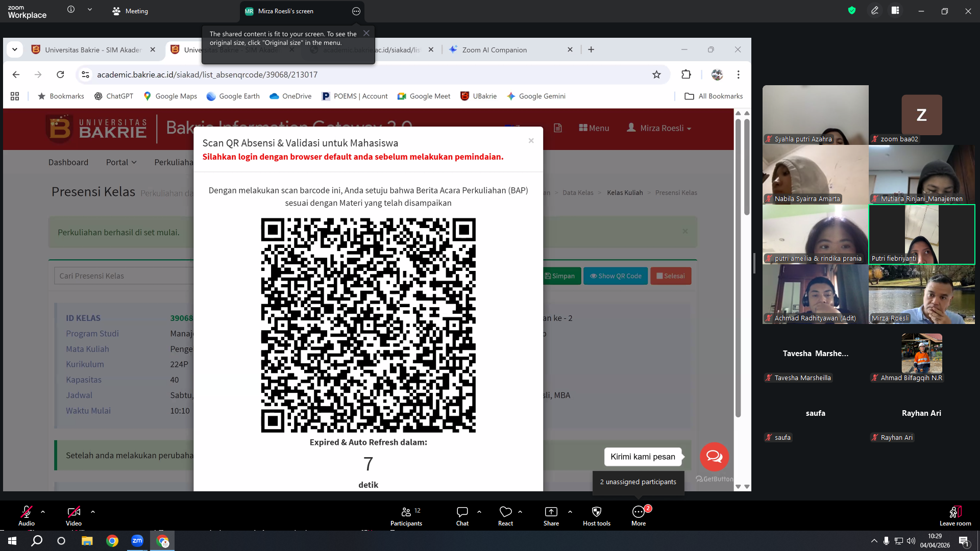Click the attendance QR code image
The height and width of the screenshot is (551, 980).
[x=368, y=325]
